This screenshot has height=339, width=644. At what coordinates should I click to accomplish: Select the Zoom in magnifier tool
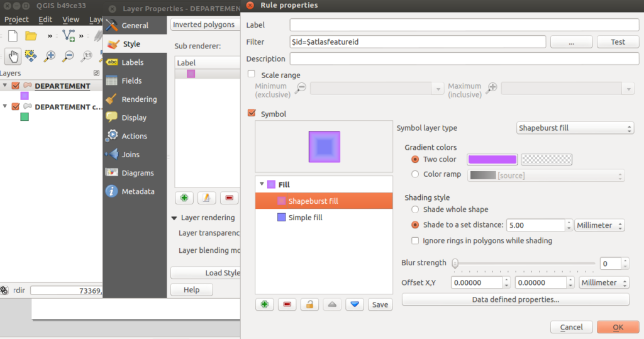click(x=49, y=56)
